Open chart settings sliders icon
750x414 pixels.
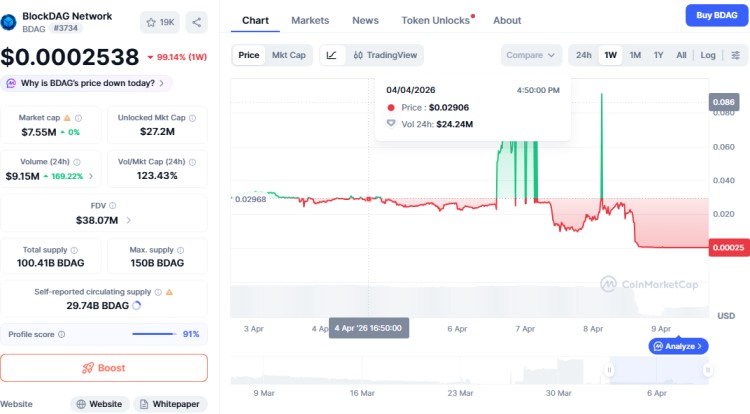pos(735,55)
